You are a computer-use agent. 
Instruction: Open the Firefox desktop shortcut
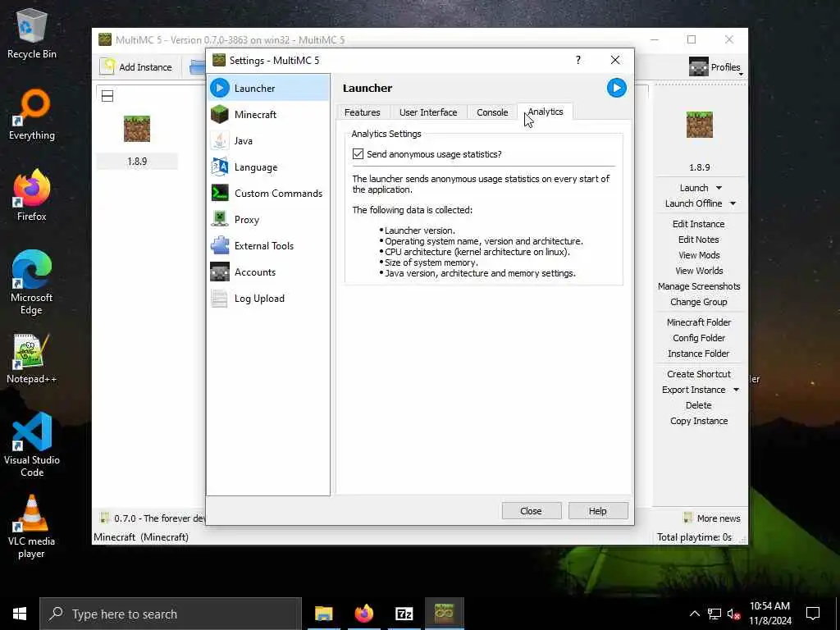(x=32, y=195)
